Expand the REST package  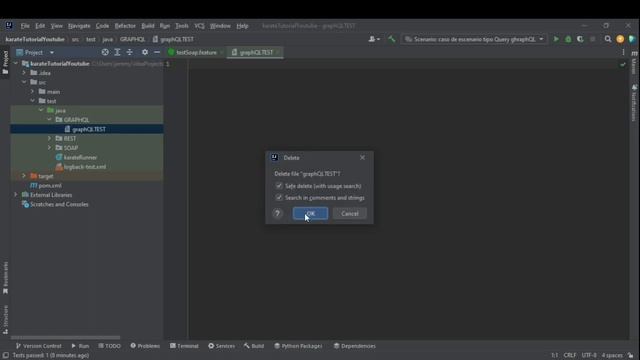point(50,138)
